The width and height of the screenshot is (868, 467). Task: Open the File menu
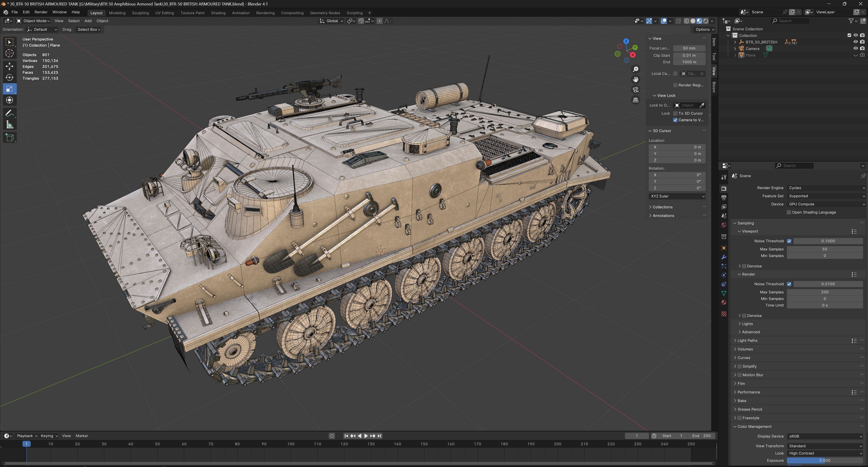(14, 12)
